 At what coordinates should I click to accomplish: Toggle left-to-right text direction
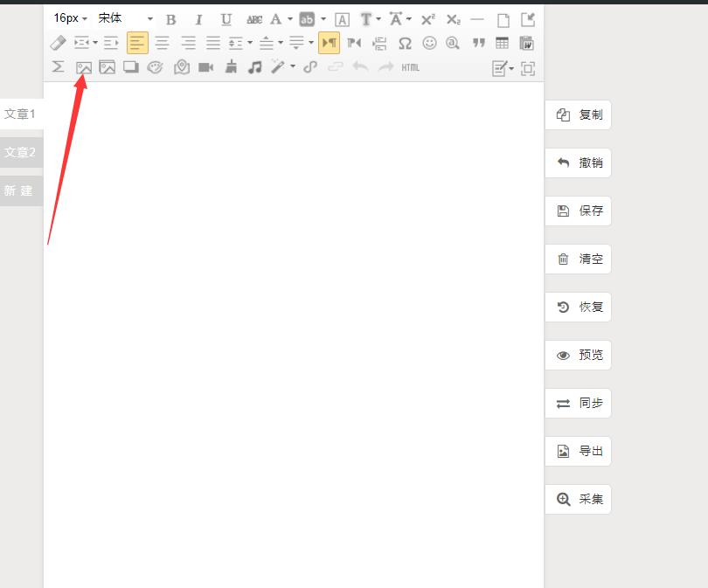(x=329, y=43)
